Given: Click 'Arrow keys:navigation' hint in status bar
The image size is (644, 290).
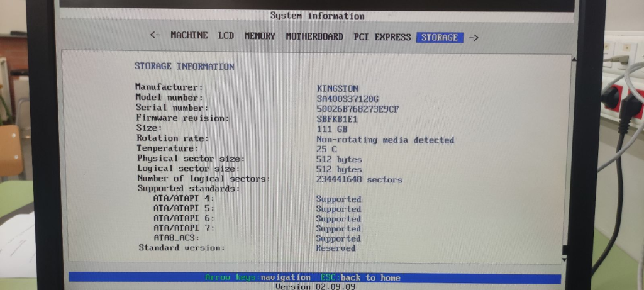Looking at the screenshot, I should click(257, 277).
